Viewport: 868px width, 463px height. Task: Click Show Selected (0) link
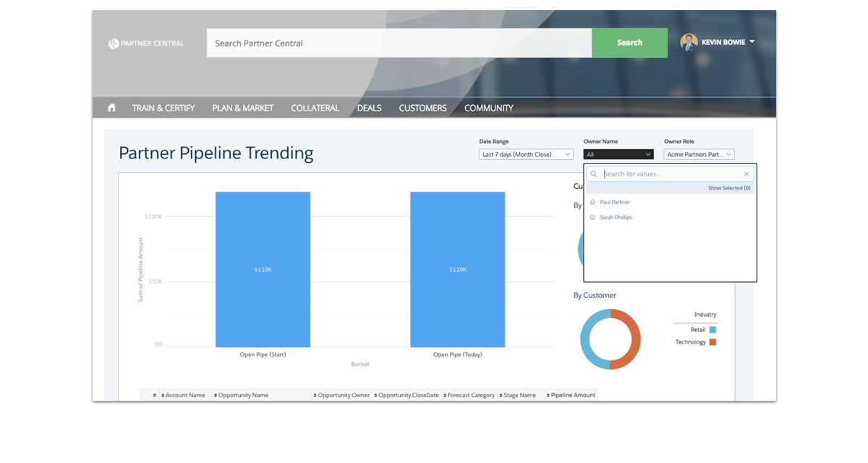(x=728, y=188)
